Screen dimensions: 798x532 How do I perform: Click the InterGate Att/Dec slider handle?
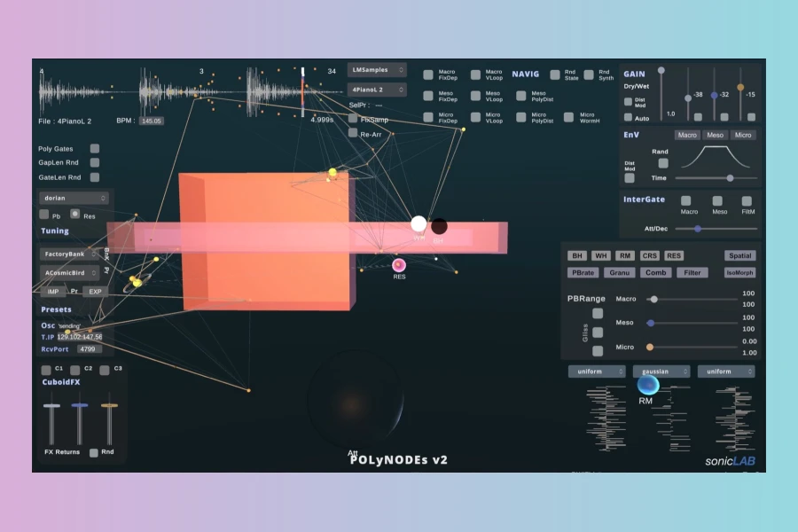(x=698, y=229)
